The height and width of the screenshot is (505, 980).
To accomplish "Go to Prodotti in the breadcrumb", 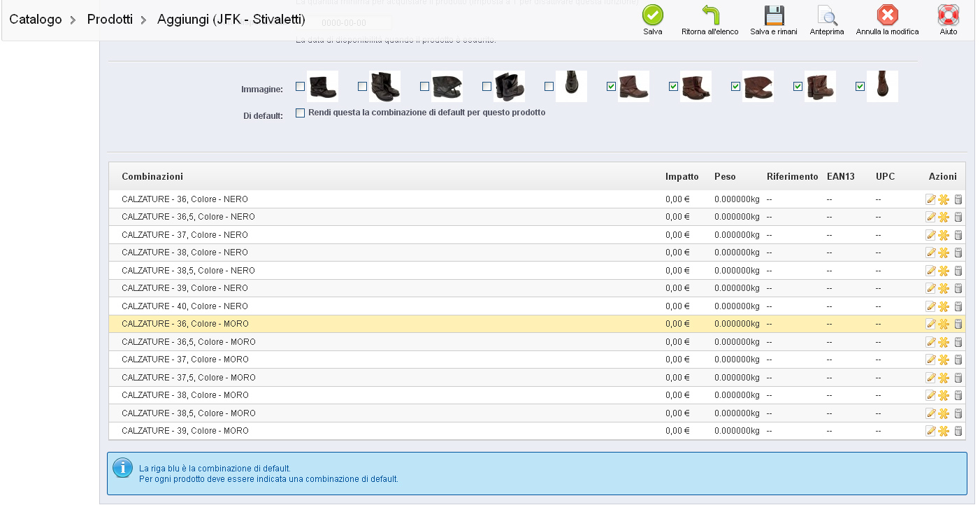I will pyautogui.click(x=110, y=20).
